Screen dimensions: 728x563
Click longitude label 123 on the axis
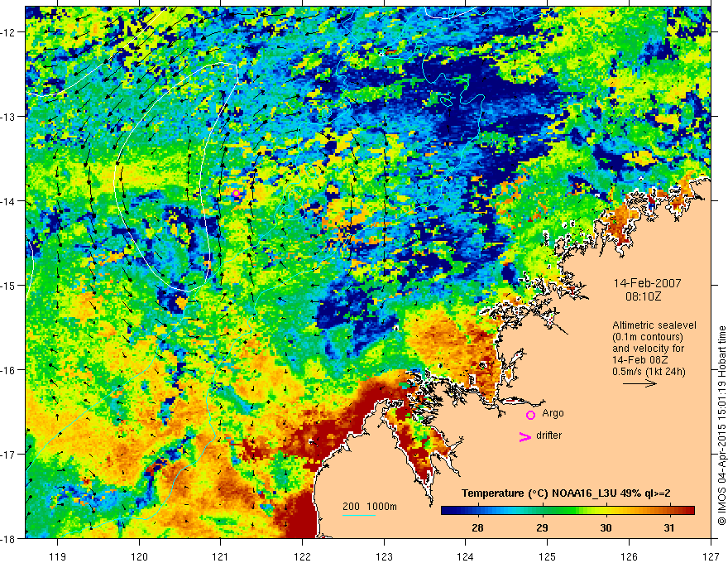(x=384, y=556)
